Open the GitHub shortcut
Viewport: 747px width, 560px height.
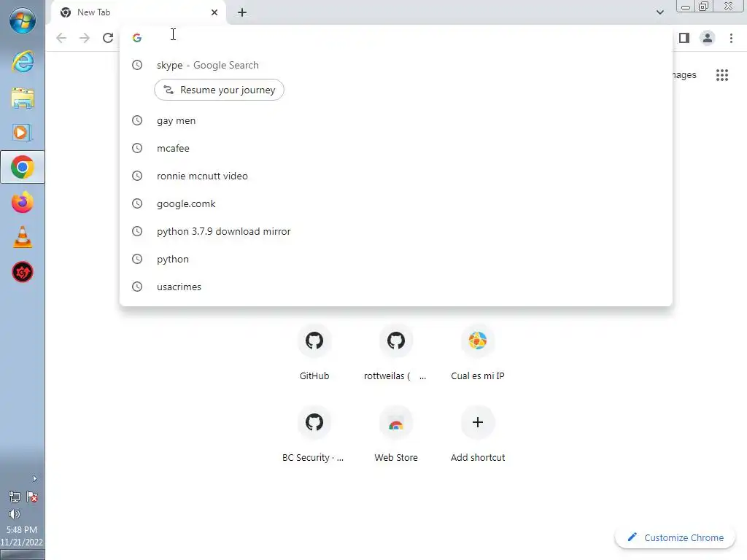coord(314,354)
